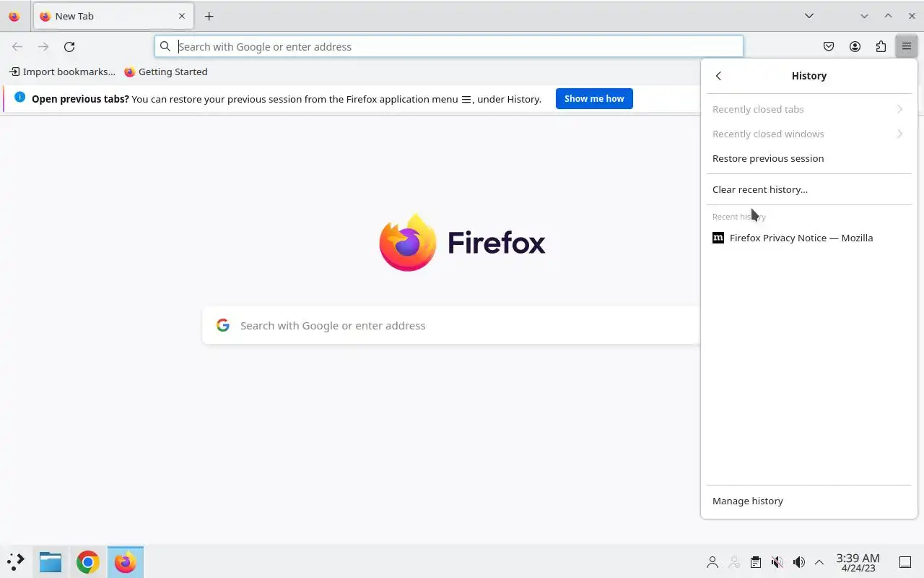924x578 pixels.
Task: Click the show desktop icon in taskbar
Action: click(905, 562)
